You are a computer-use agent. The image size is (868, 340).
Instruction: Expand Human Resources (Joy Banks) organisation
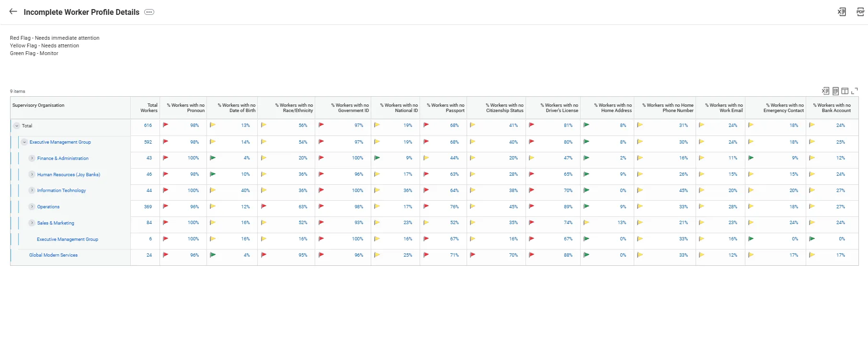tap(32, 174)
